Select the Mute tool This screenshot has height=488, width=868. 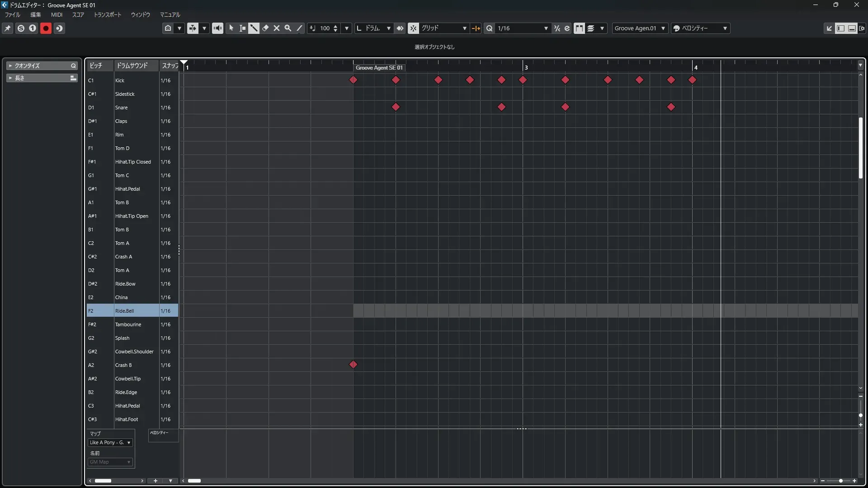click(277, 28)
